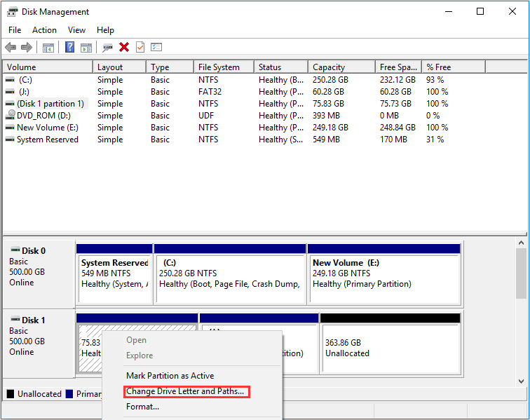This screenshot has width=530, height=420.
Task: Click the 170 MB free space cell
Action: click(393, 140)
